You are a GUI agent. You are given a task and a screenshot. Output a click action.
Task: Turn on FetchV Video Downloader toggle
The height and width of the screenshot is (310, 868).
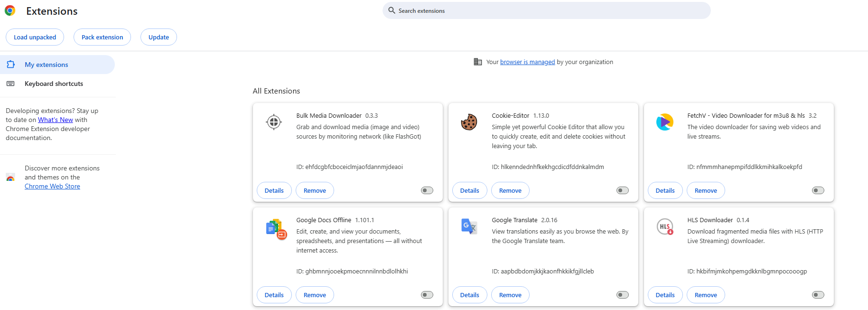(x=818, y=190)
